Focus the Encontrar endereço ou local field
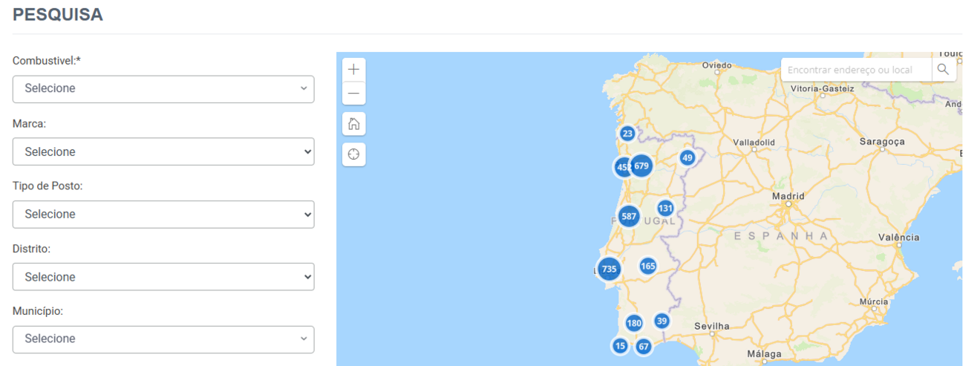The width and height of the screenshot is (980, 366). point(857,69)
